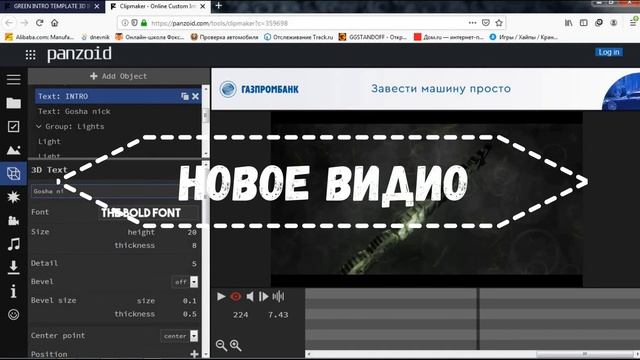Open the hamburger menu in the sidebar
The width and height of the screenshot is (640, 360).
[13, 80]
